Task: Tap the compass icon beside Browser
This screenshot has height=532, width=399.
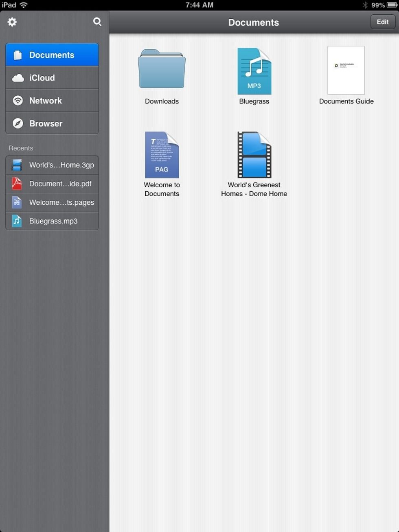Action: coord(18,123)
